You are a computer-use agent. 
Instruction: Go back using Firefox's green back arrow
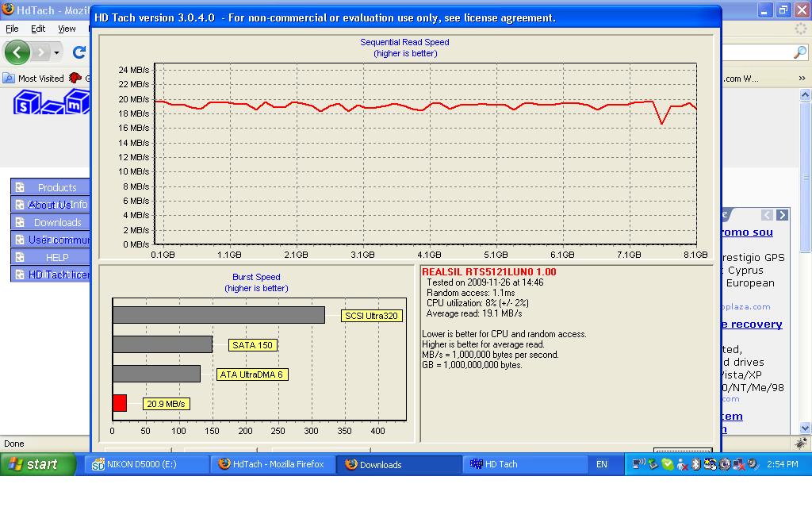click(17, 52)
